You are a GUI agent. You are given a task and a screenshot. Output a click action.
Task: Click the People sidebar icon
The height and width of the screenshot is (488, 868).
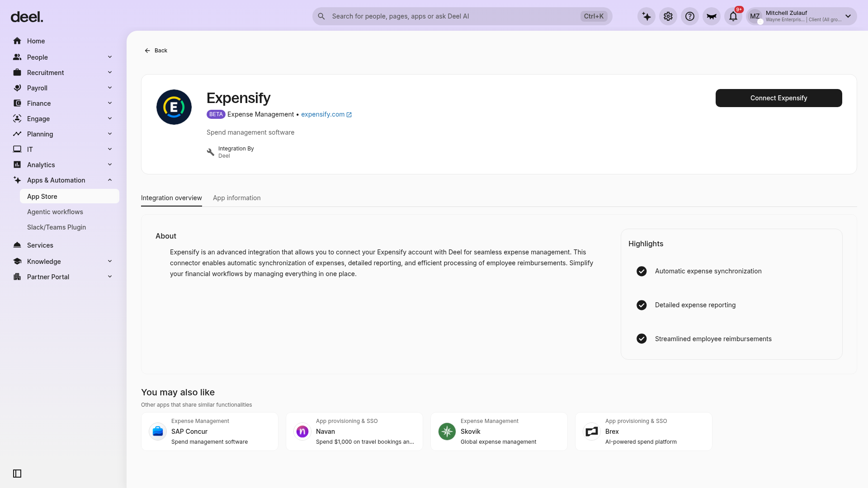click(x=17, y=57)
